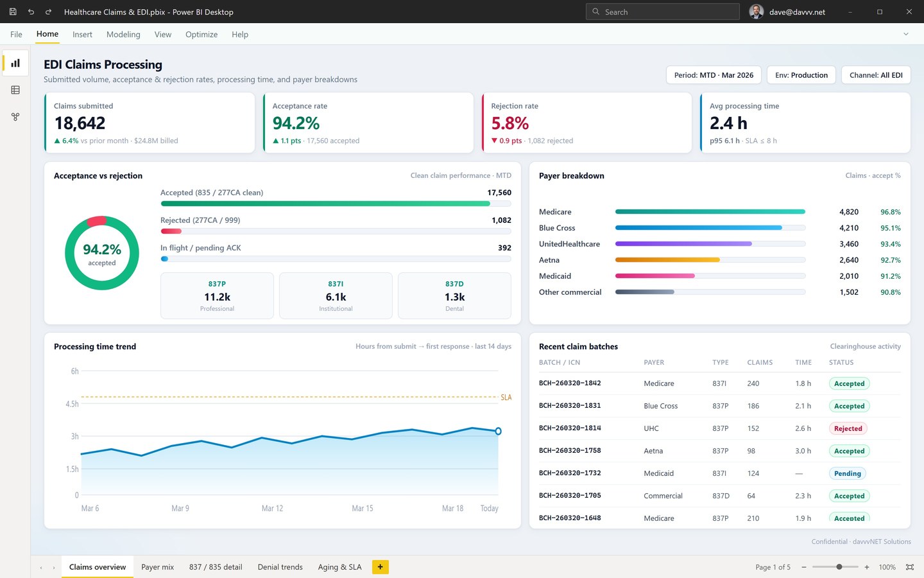Click the Avg processing time card
This screenshot has height=578, width=924.
coord(805,123)
